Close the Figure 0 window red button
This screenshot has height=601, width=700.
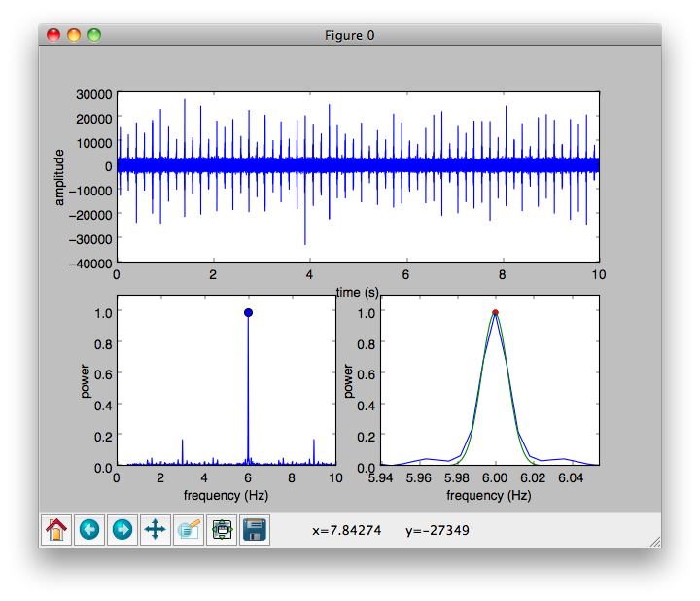coord(53,35)
